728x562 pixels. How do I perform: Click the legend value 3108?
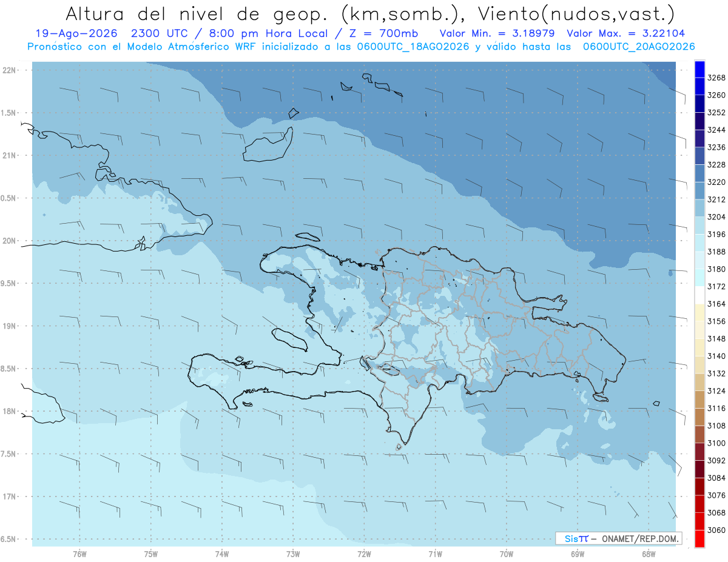click(x=716, y=426)
